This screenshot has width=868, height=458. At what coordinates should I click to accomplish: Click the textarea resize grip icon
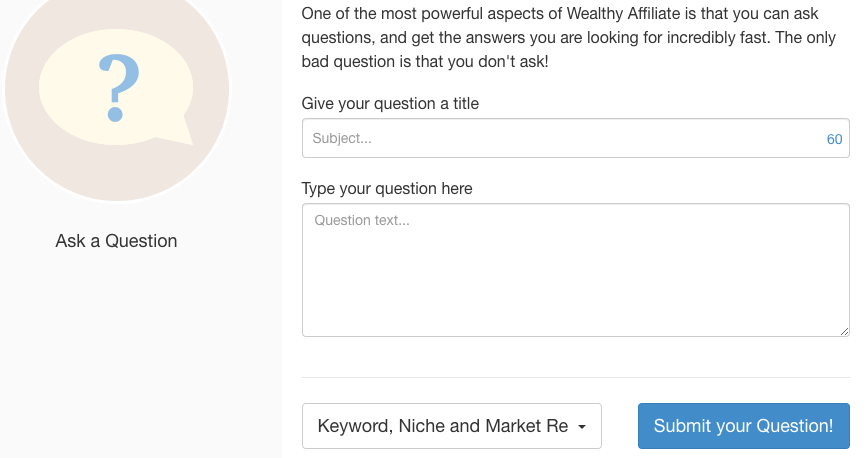coord(844,331)
